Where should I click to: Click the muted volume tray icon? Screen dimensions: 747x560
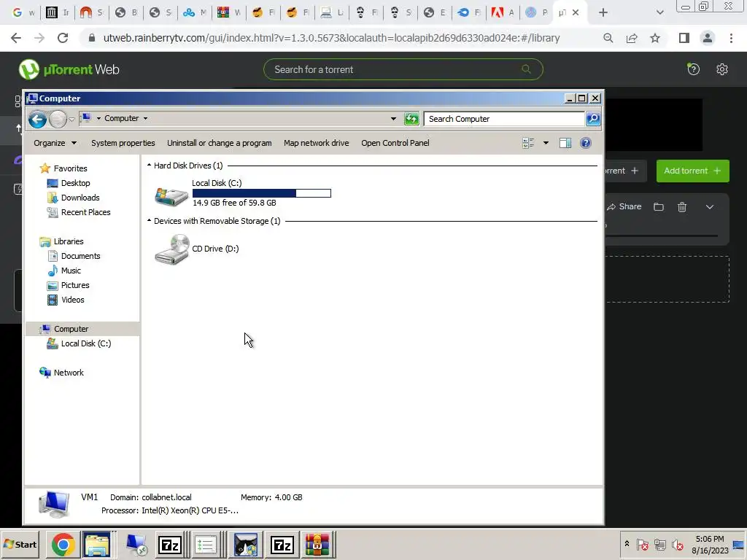(677, 544)
